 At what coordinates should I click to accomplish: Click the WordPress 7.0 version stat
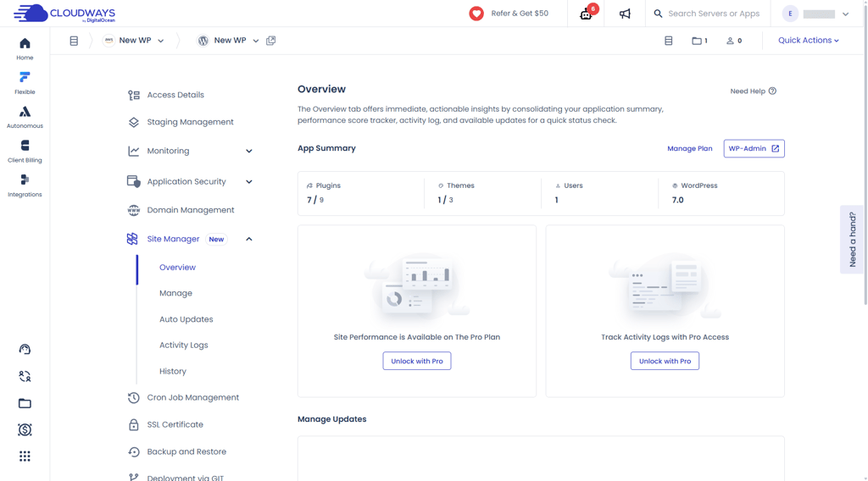694,193
